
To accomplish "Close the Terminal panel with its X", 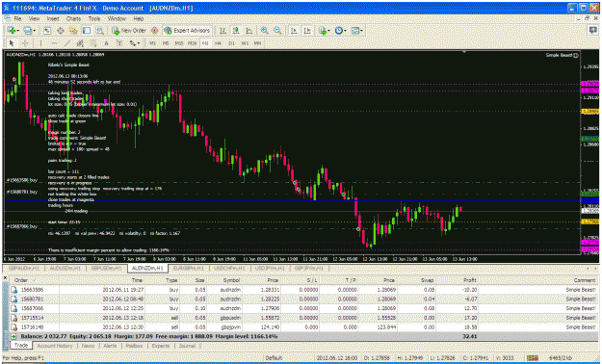I will pyautogui.click(x=5, y=277).
